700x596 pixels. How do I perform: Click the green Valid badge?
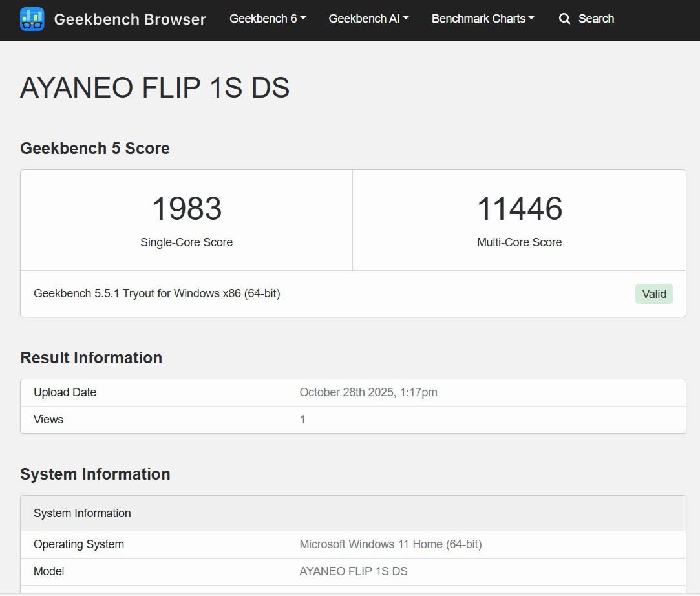point(653,294)
